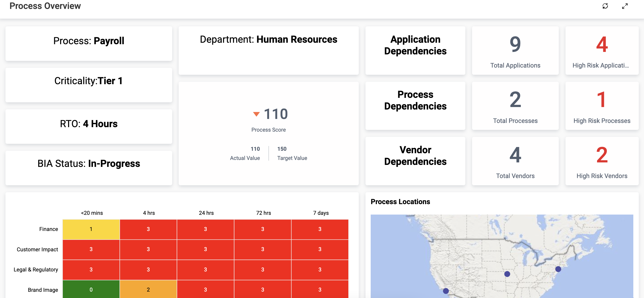Image resolution: width=644 pixels, height=298 pixels.
Task: Click the map marker near Los Angeles
Action: 446,291
